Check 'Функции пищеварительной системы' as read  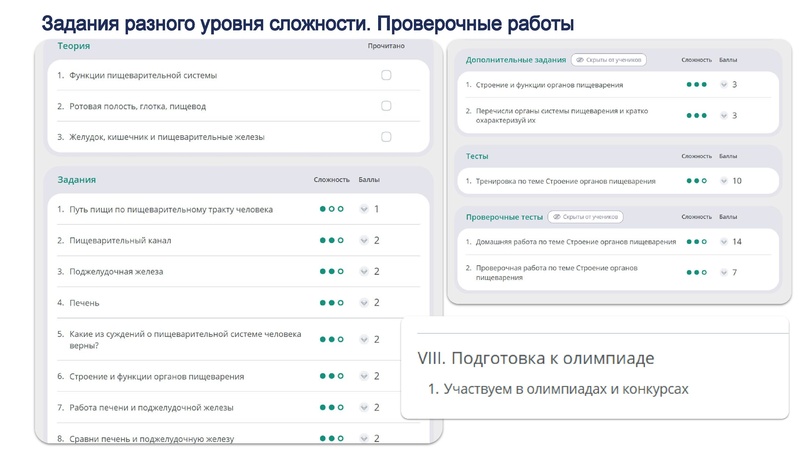386,75
